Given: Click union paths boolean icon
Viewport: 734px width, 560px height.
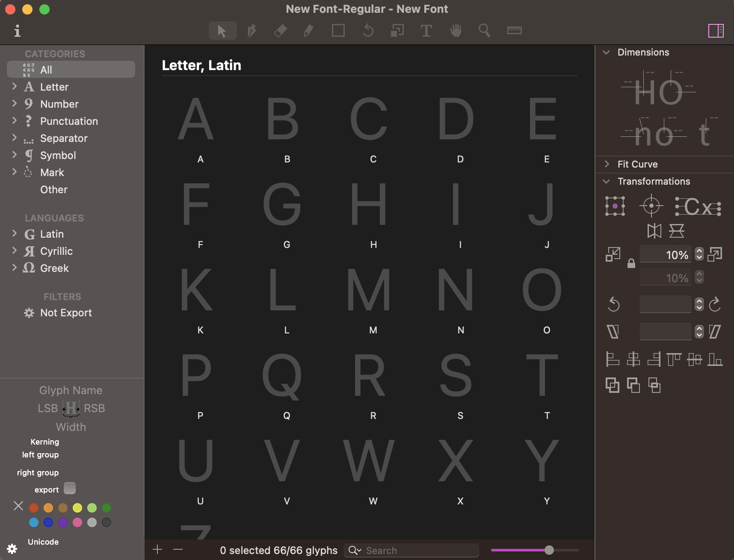Looking at the screenshot, I should (613, 386).
